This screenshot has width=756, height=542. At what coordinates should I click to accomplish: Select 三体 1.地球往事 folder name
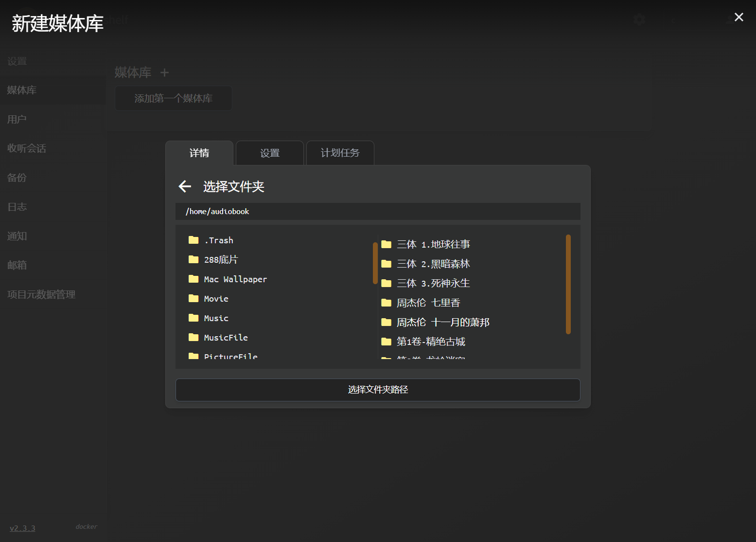coord(433,244)
